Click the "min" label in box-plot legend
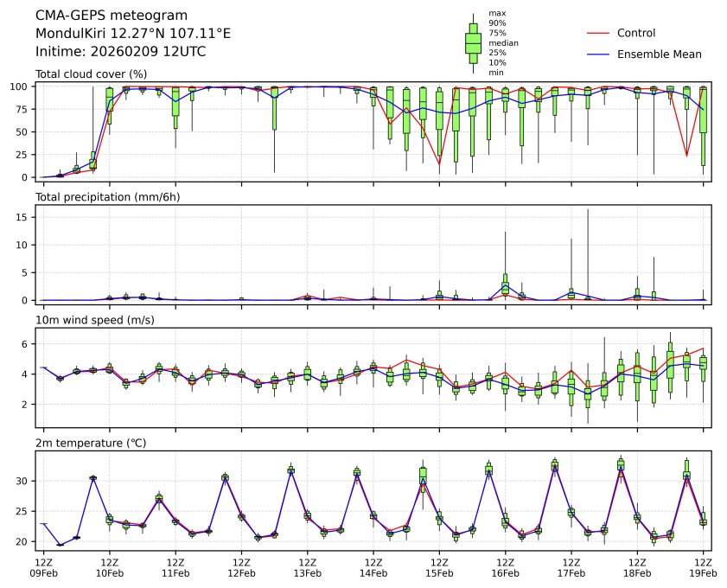Viewport: 727px width, 588px height. point(496,73)
